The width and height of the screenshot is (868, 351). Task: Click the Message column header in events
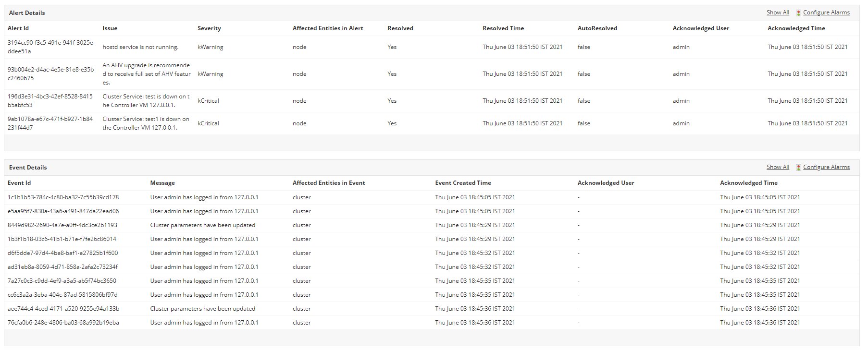coord(162,183)
